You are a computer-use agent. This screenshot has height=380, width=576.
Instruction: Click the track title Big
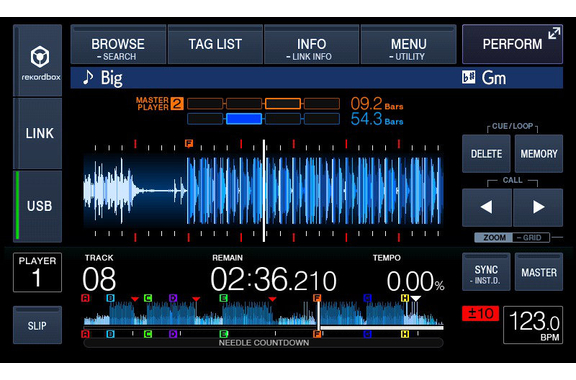click(x=112, y=78)
